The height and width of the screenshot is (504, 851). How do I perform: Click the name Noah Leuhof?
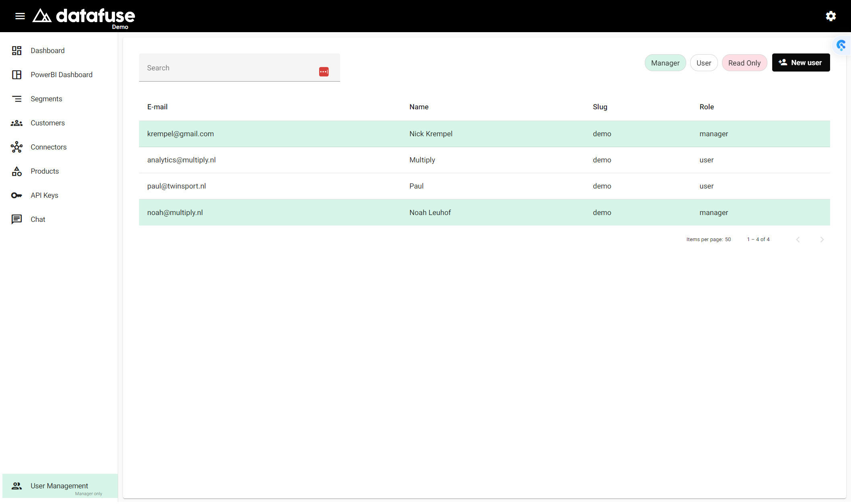tap(430, 213)
